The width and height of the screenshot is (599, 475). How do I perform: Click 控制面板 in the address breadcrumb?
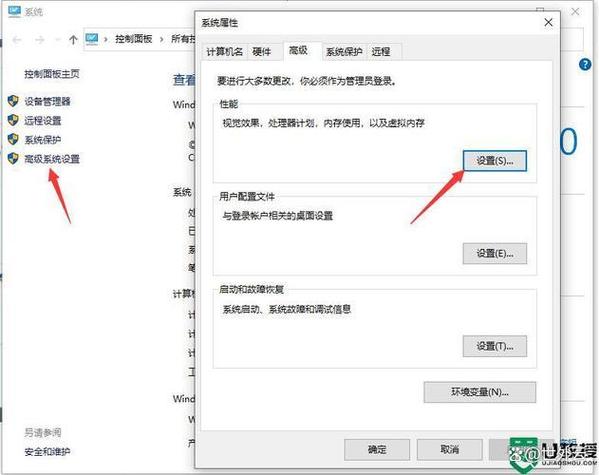[x=134, y=39]
